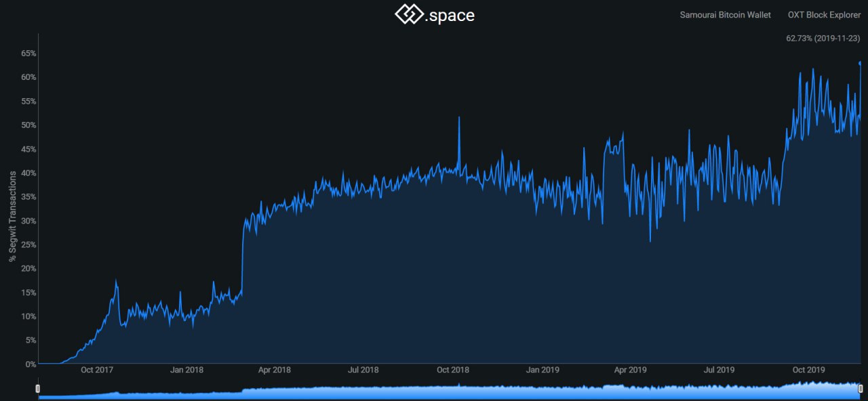The image size is (868, 401).
Task: Click the 0% label on vertical axis
Action: [31, 364]
